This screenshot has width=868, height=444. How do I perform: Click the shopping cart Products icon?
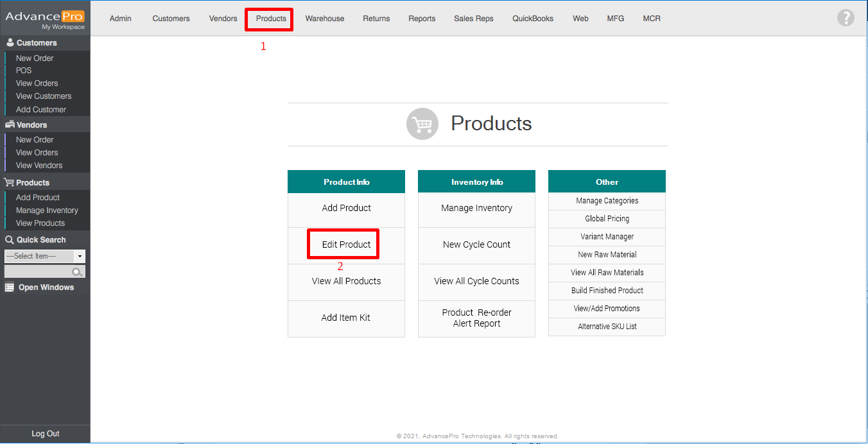(422, 124)
